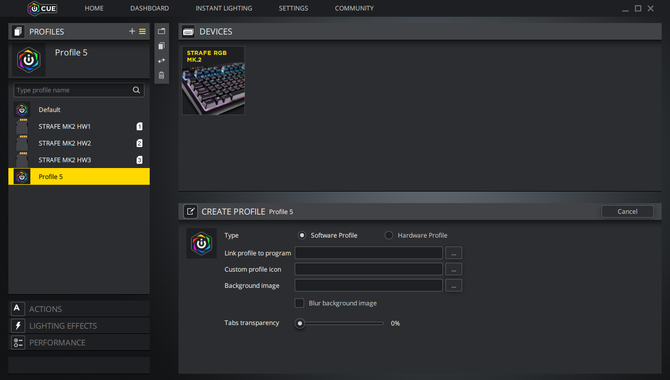Click the trash delete profile icon

(x=162, y=75)
